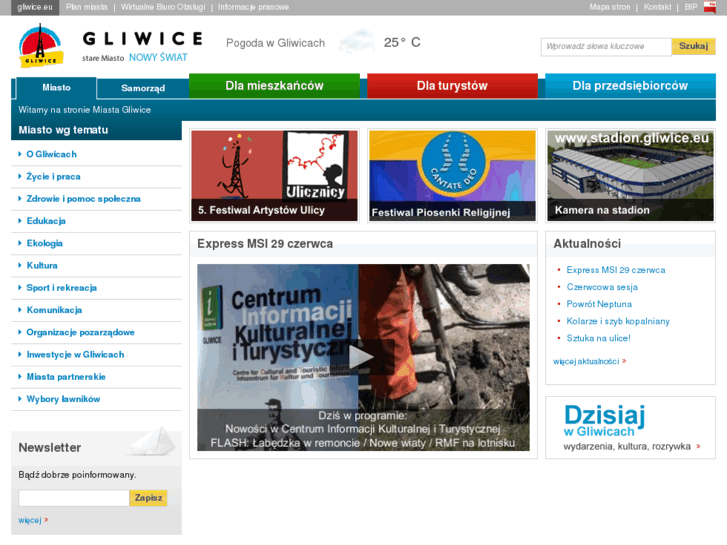Image resolution: width=727 pixels, height=545 pixels.
Task: Open 5. Festiwal Artystów Ulicy banner
Action: [x=274, y=175]
